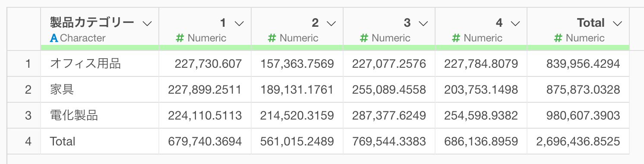Viewport: 644px width, 164px height.
Task: Open column 1 header dropdown chevron
Action: click(239, 23)
